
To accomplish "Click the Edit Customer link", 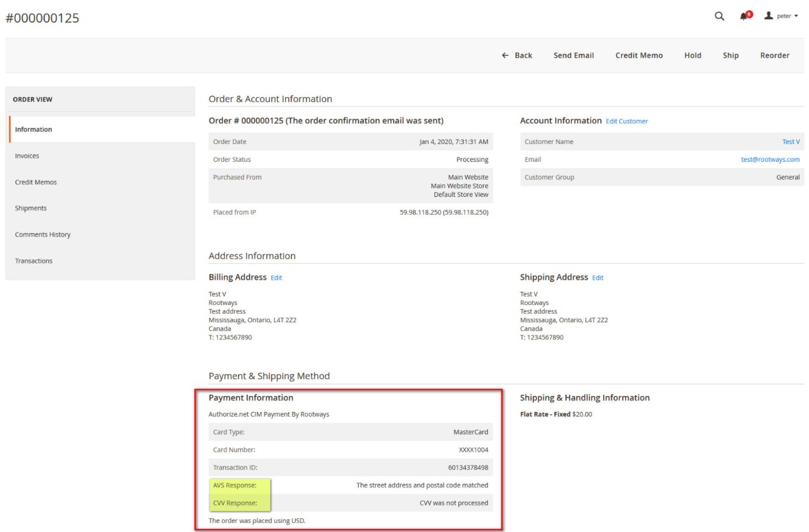I will (626, 121).
